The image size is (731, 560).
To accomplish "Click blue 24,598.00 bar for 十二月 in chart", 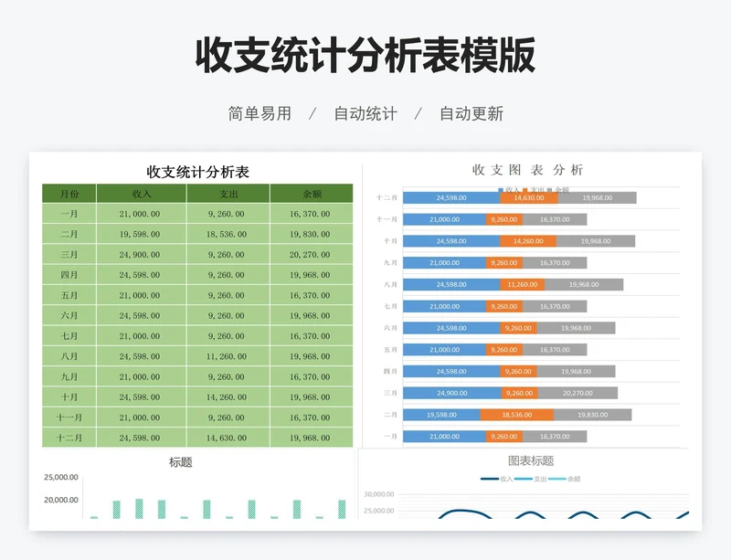I will pos(451,197).
